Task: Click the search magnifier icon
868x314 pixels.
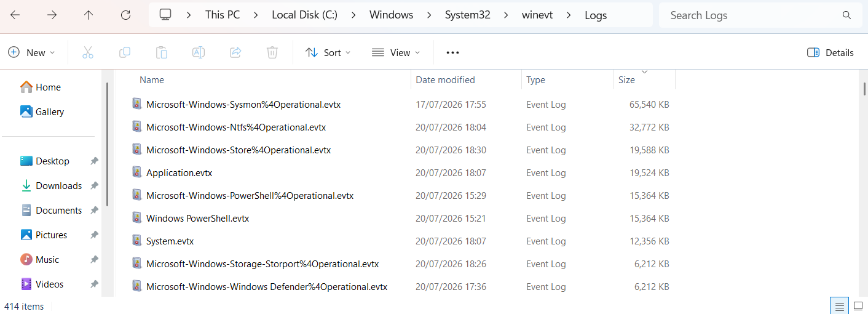Action: [846, 15]
